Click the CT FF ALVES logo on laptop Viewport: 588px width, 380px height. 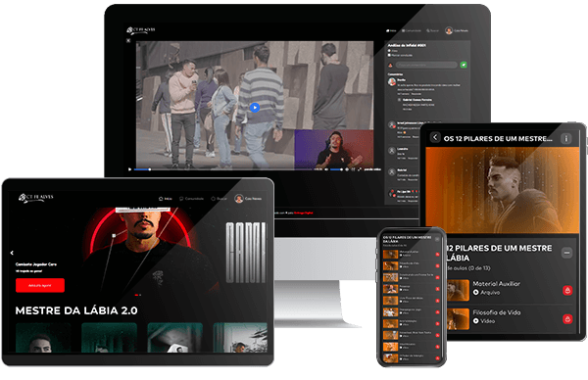[36, 198]
